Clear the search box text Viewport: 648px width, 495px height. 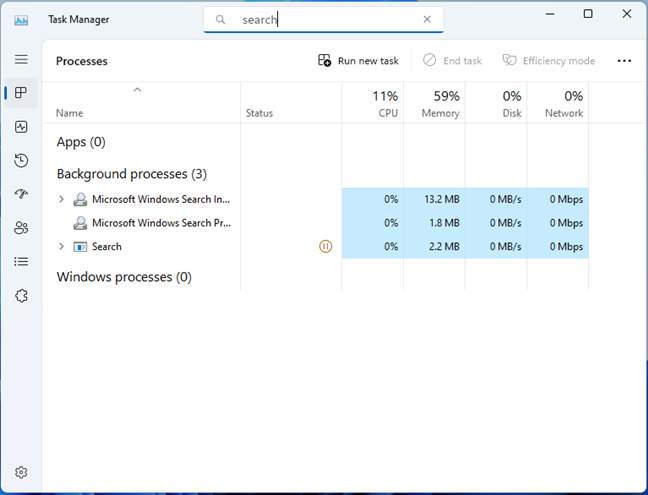(427, 19)
